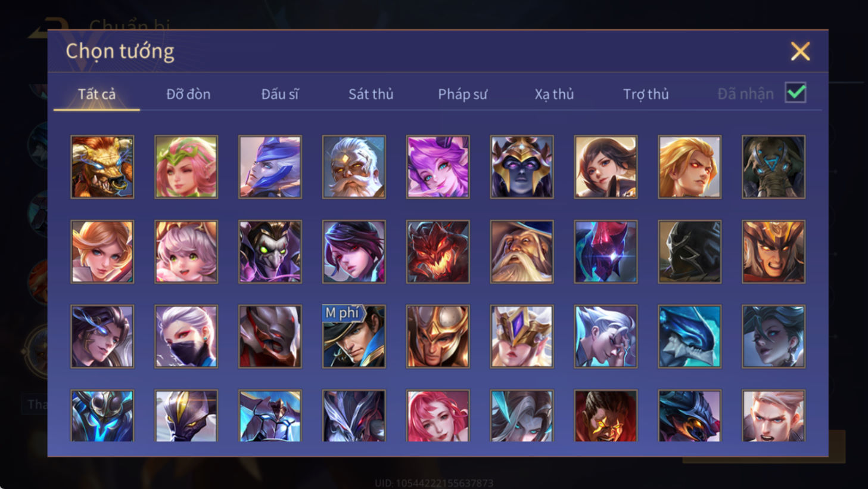The width and height of the screenshot is (868, 489).
Task: Show the Sát thủ hero category
Action: coord(371,94)
